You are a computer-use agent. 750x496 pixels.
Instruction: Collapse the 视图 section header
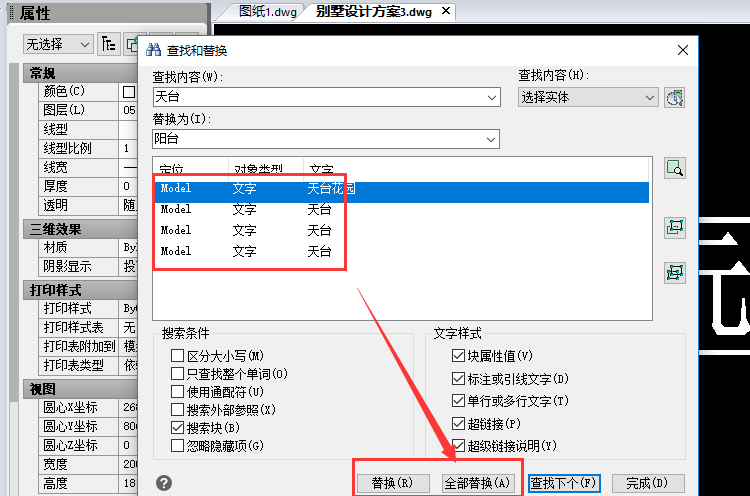[80, 389]
